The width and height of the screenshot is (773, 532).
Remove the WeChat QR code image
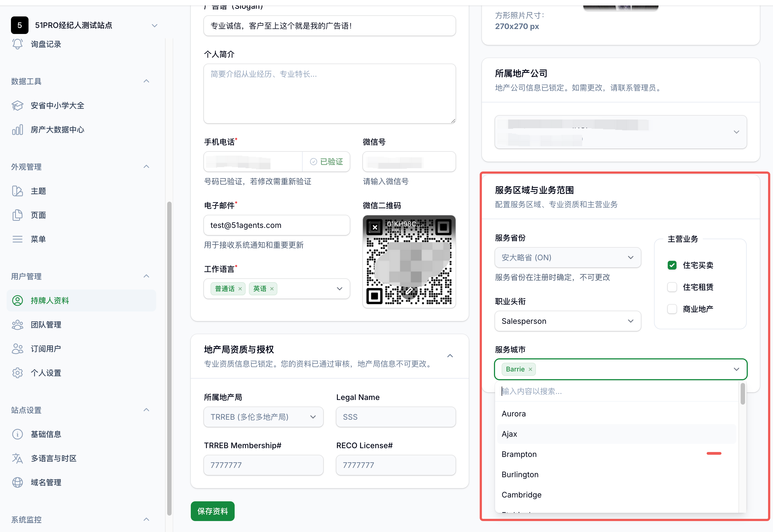[375, 227]
